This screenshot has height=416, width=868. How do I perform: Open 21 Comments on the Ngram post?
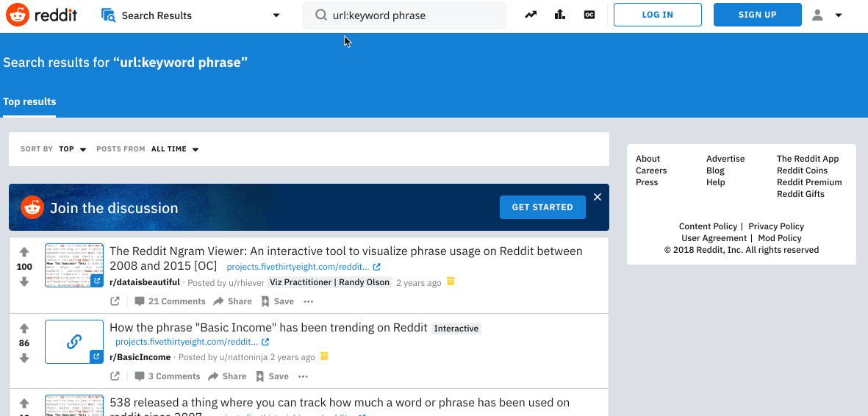click(x=170, y=301)
